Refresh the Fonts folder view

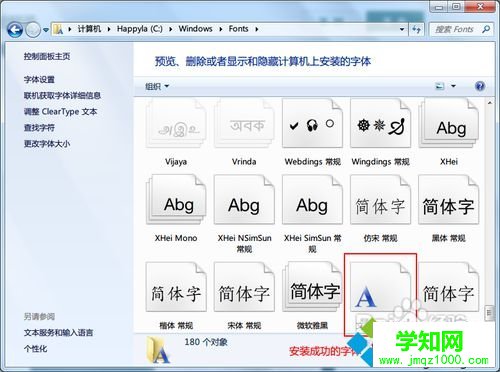(x=416, y=29)
